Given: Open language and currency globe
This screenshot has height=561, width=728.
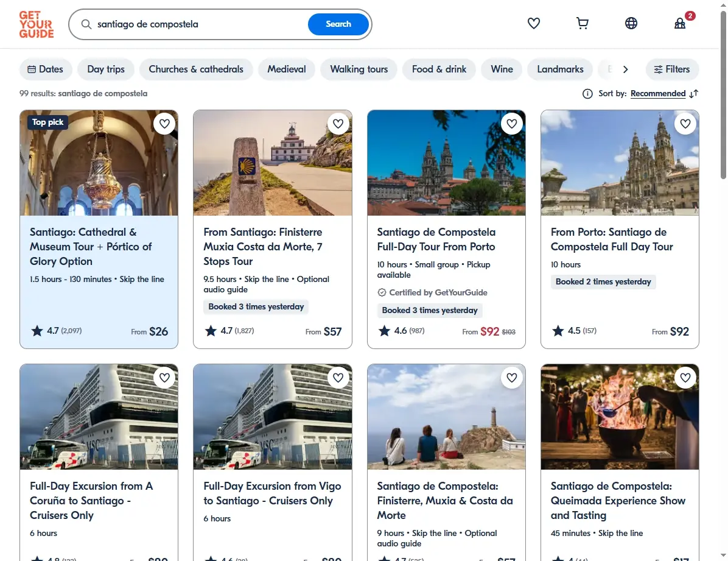Looking at the screenshot, I should point(631,23).
